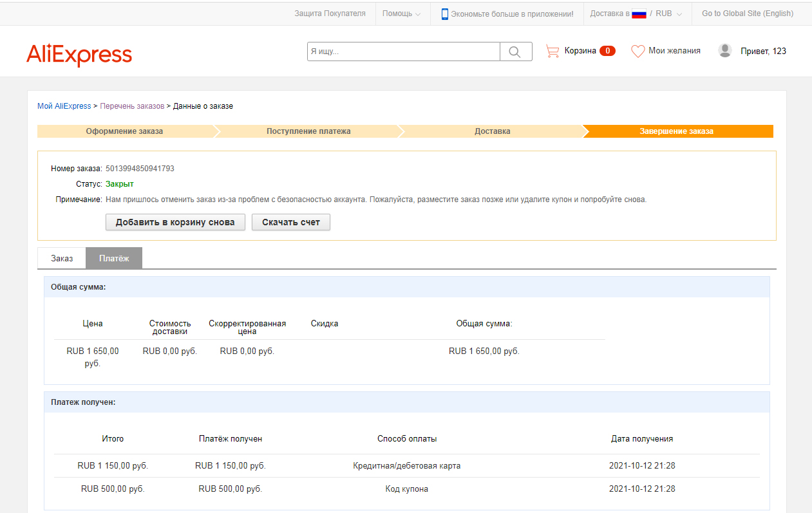Image resolution: width=812 pixels, height=513 pixels.
Task: Expand the Помощь dropdown
Action: [x=402, y=14]
